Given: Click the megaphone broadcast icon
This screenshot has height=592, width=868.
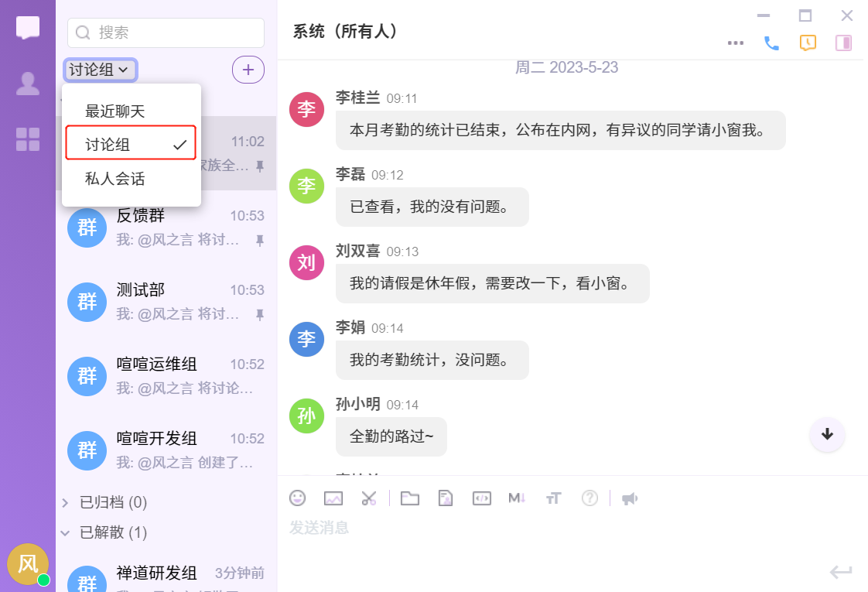Looking at the screenshot, I should point(630,498).
